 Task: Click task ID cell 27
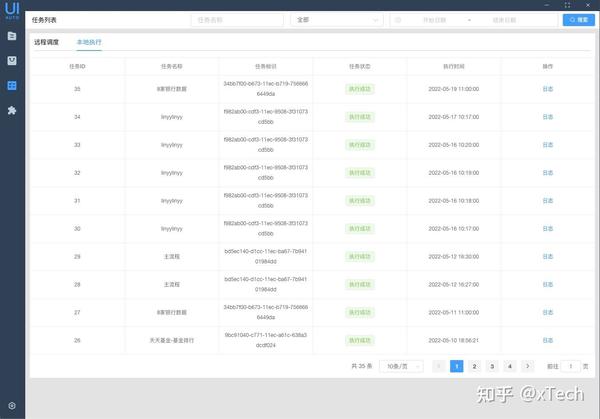77,312
